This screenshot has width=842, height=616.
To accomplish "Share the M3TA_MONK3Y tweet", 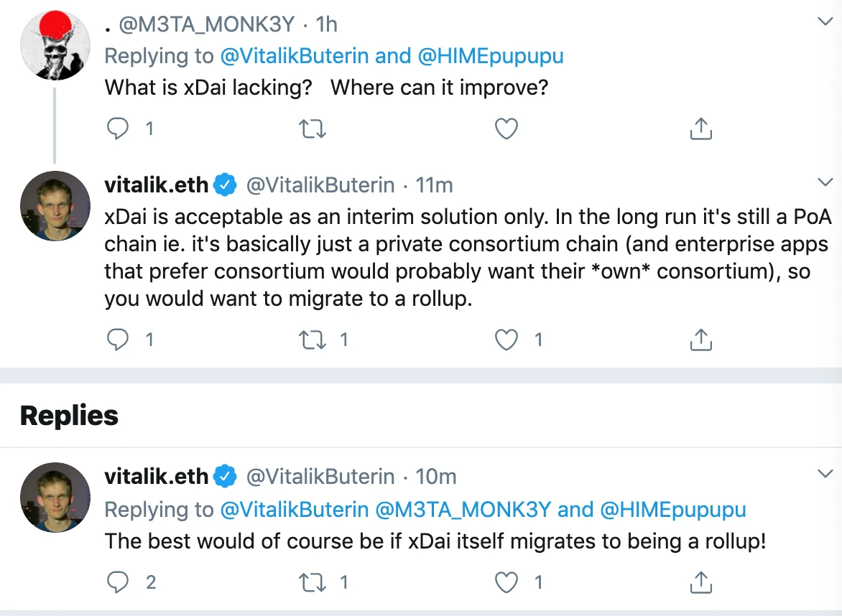I will pos(700,129).
